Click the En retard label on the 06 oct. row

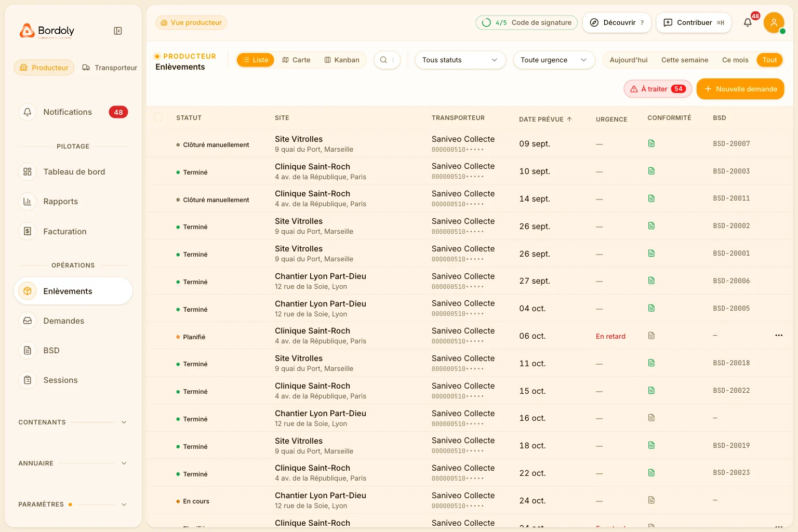[x=610, y=336]
